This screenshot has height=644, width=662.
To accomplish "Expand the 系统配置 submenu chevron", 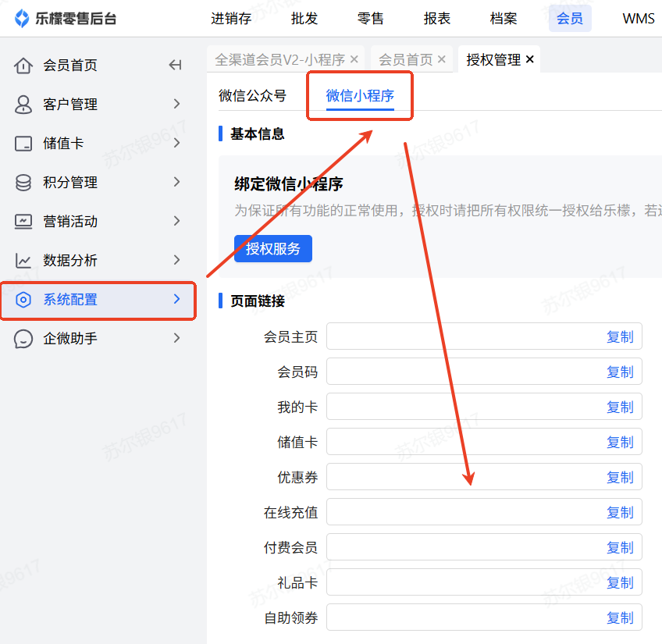I will (177, 299).
